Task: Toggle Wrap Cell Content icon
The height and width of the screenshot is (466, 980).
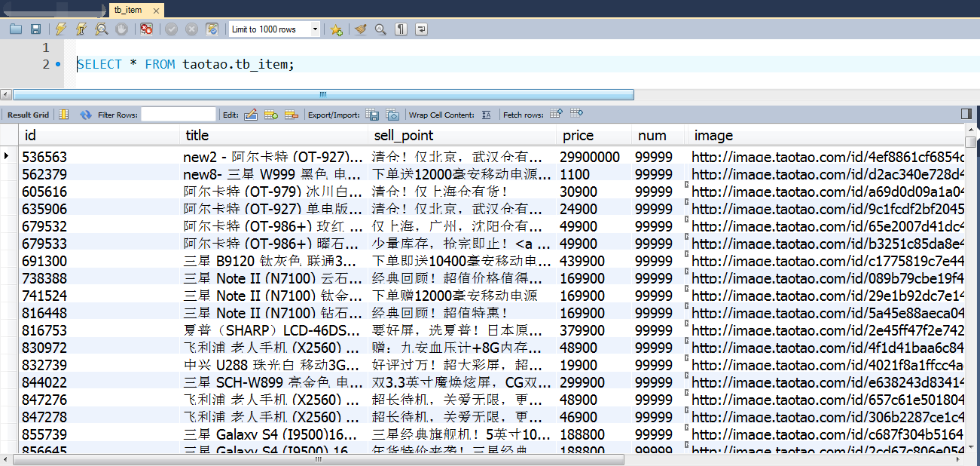Action: click(x=487, y=115)
